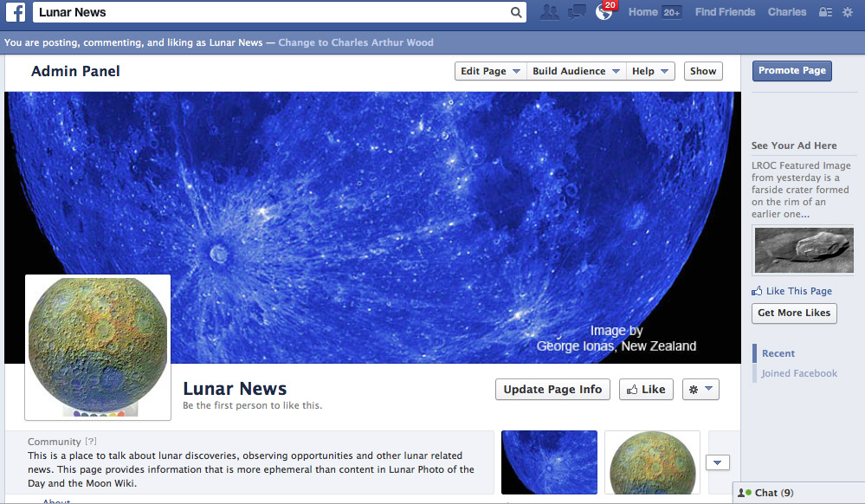The height and width of the screenshot is (504, 865).
Task: Click the privacy shortcuts lock icon
Action: [825, 12]
